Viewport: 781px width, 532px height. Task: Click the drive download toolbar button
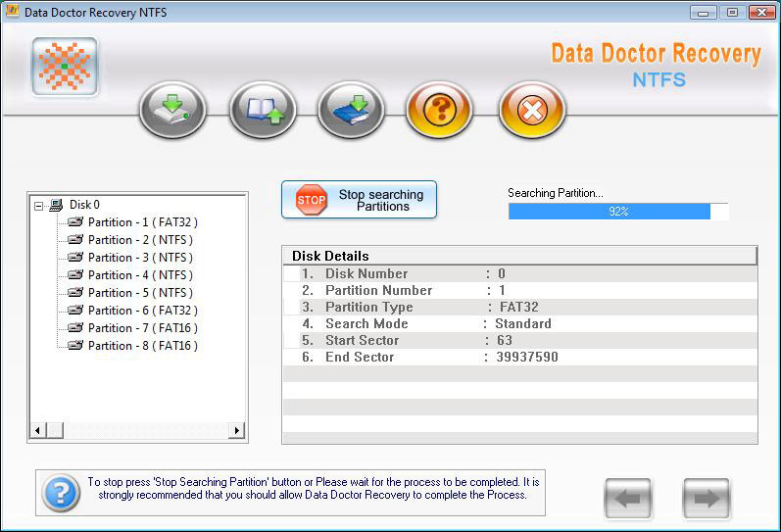(x=172, y=110)
